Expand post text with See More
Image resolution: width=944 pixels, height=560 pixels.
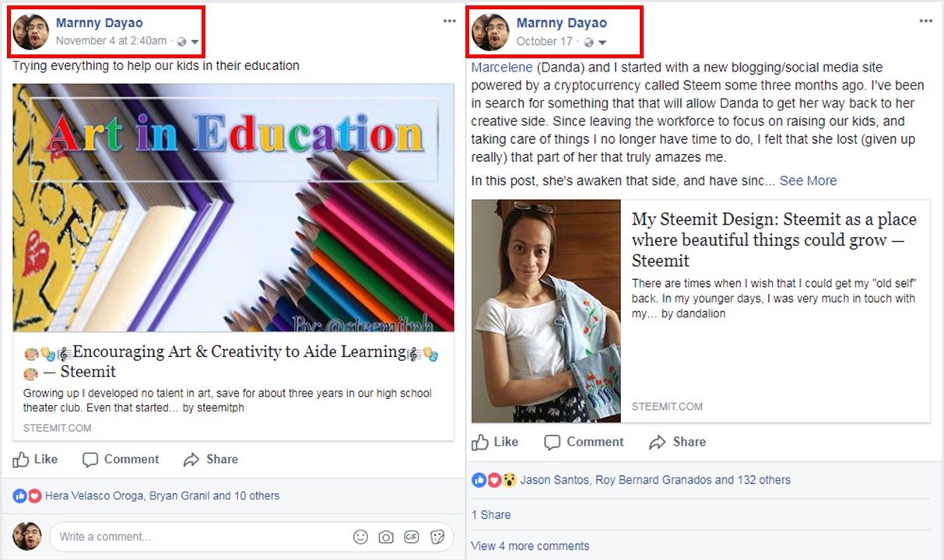point(808,180)
